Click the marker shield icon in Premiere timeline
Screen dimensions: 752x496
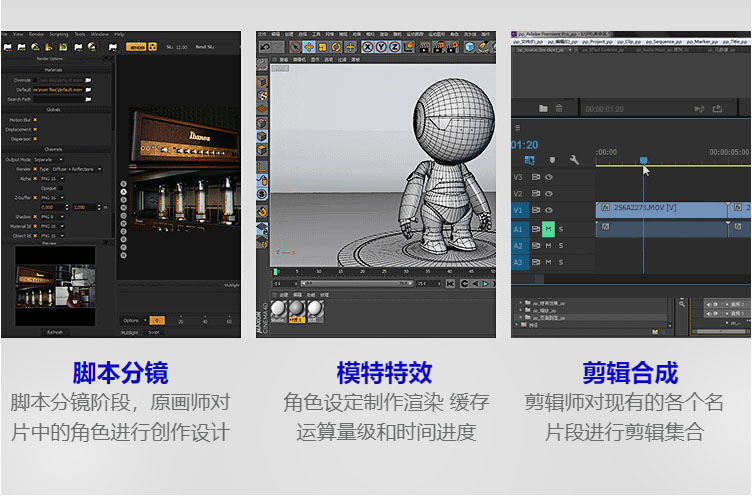[552, 160]
